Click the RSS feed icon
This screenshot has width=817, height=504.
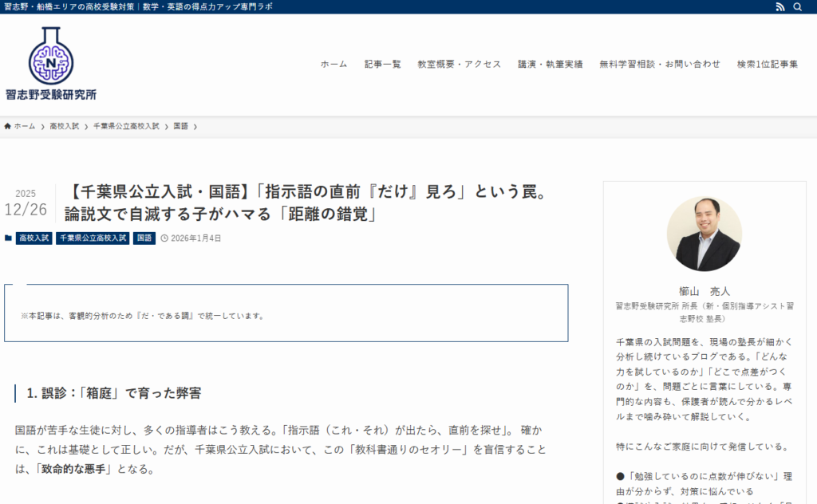[780, 7]
